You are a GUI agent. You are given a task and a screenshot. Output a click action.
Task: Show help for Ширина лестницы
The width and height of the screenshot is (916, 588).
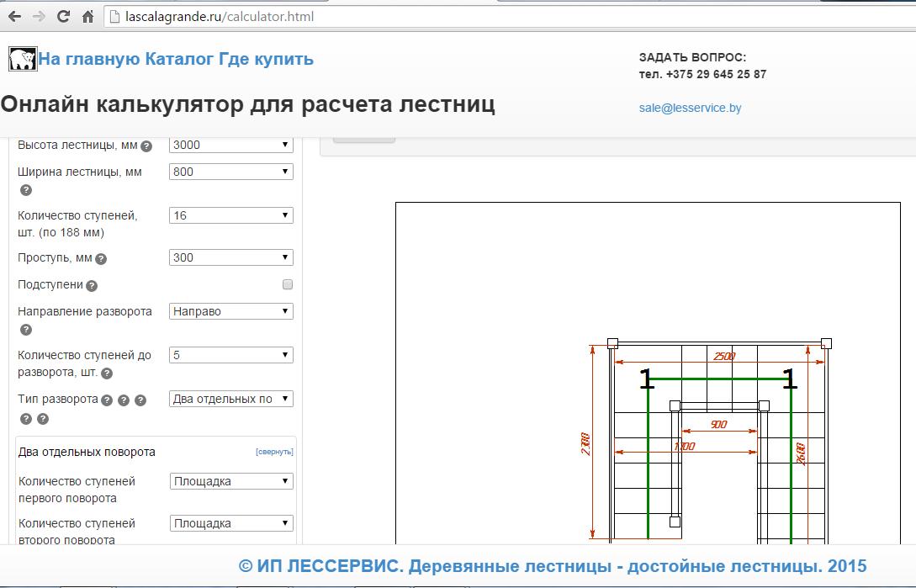coord(26,190)
